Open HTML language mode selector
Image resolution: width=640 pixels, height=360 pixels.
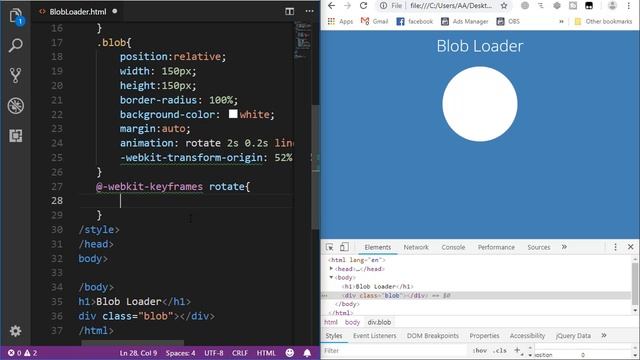click(266, 353)
